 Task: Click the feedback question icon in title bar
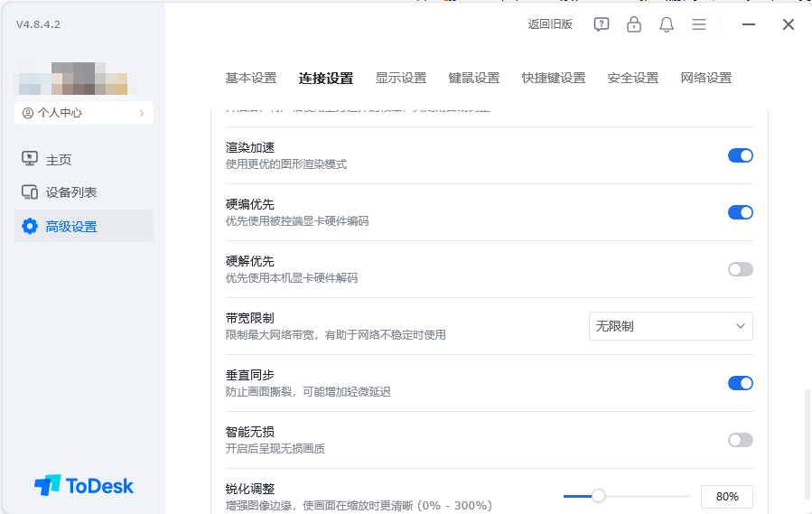tap(602, 24)
